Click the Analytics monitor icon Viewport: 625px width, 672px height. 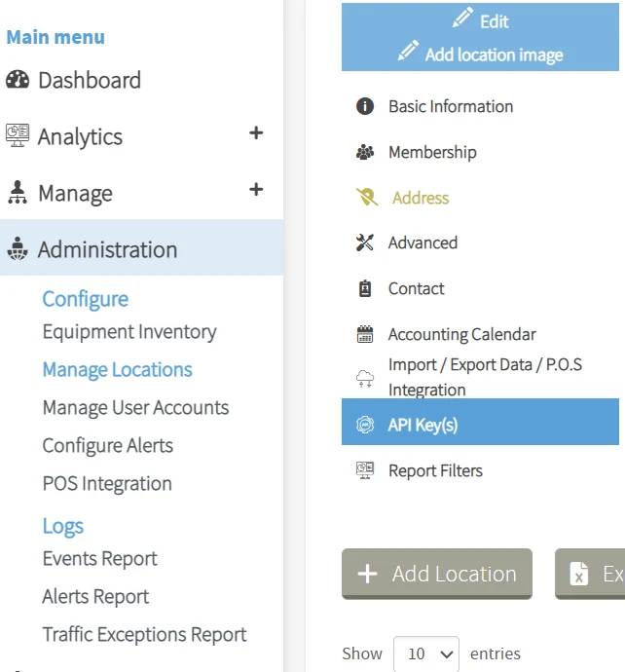tap(18, 135)
